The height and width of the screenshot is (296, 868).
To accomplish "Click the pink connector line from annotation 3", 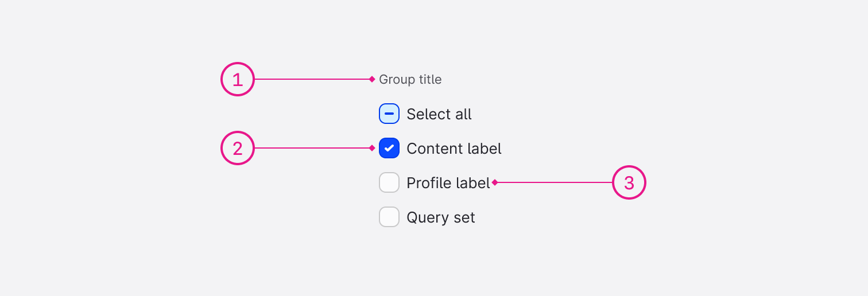I will [554, 182].
